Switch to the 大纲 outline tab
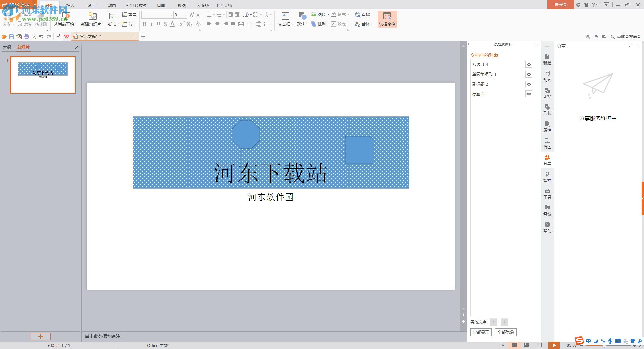644x349 pixels. coord(7,47)
